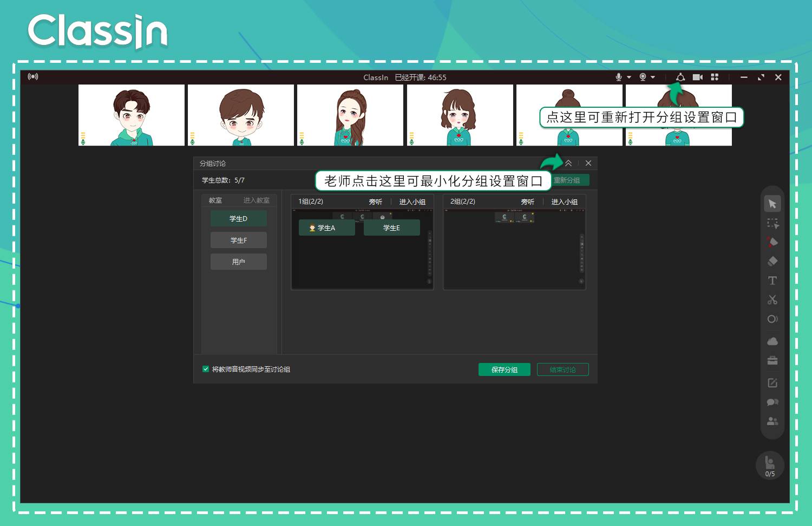
Task: Click 进入小组 for group 1
Action: (x=412, y=202)
